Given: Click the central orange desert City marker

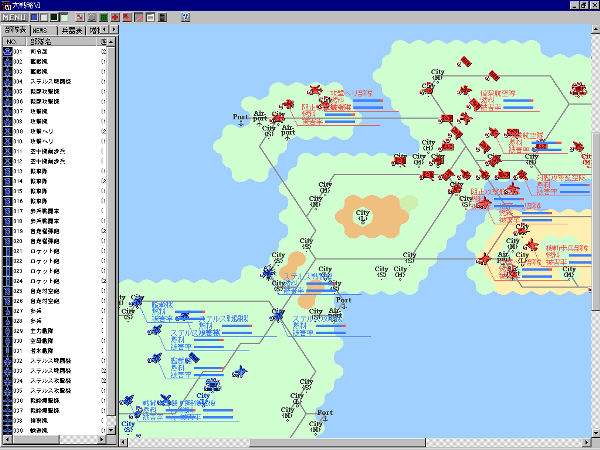Looking at the screenshot, I should tap(362, 213).
